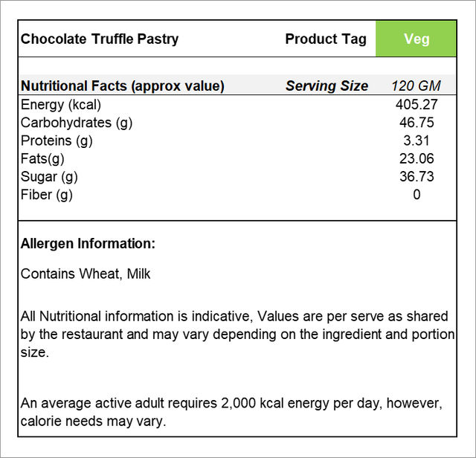
Task: Select the 23.06 fats value
Action: [x=416, y=158]
